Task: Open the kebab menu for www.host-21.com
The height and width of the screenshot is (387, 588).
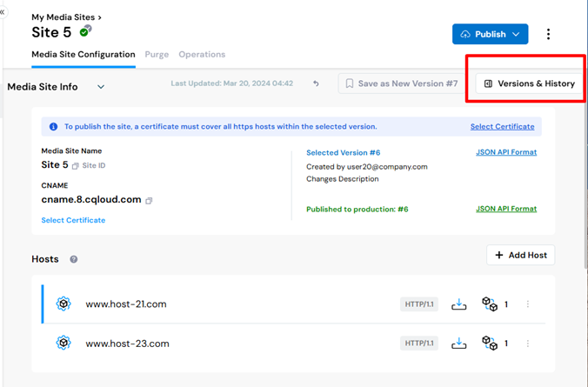Action: click(528, 304)
